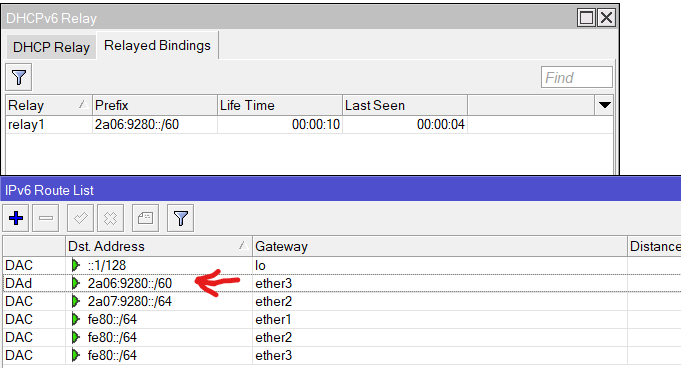Click green arrow icon of ::1/128 route
This screenshot has width=681, height=368.
76,265
